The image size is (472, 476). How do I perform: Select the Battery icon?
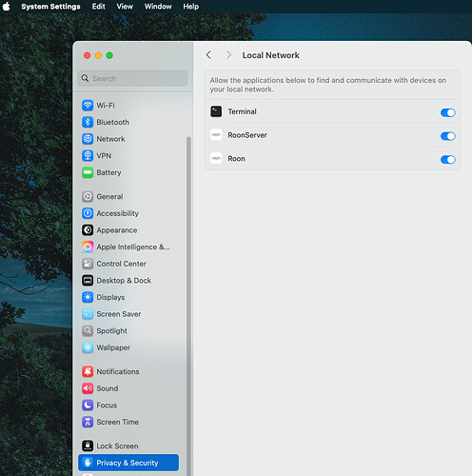click(88, 172)
